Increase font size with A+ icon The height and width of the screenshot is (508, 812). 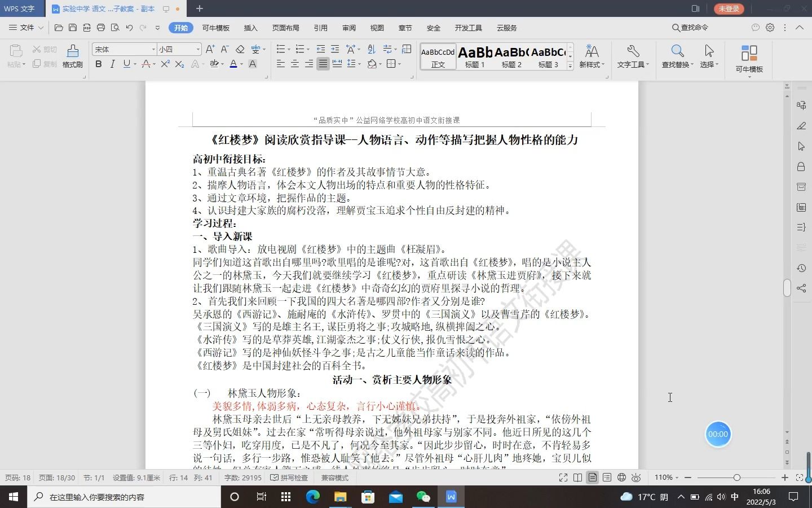210,49
